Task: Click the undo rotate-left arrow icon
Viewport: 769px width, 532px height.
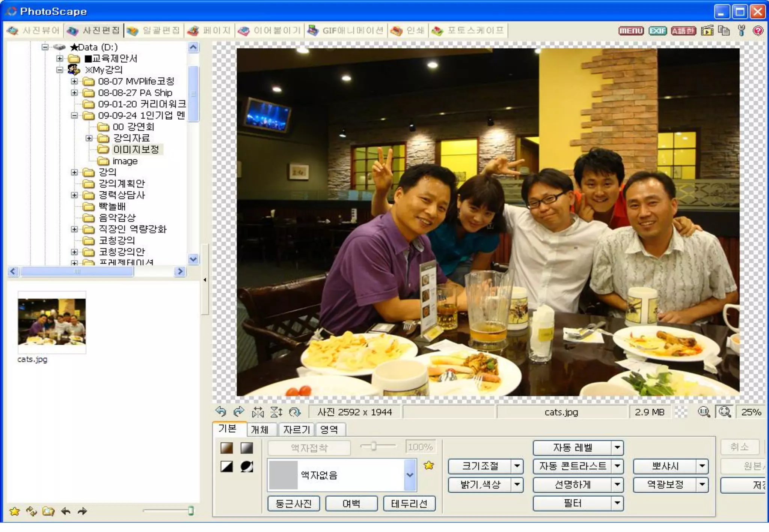Action: tap(221, 412)
